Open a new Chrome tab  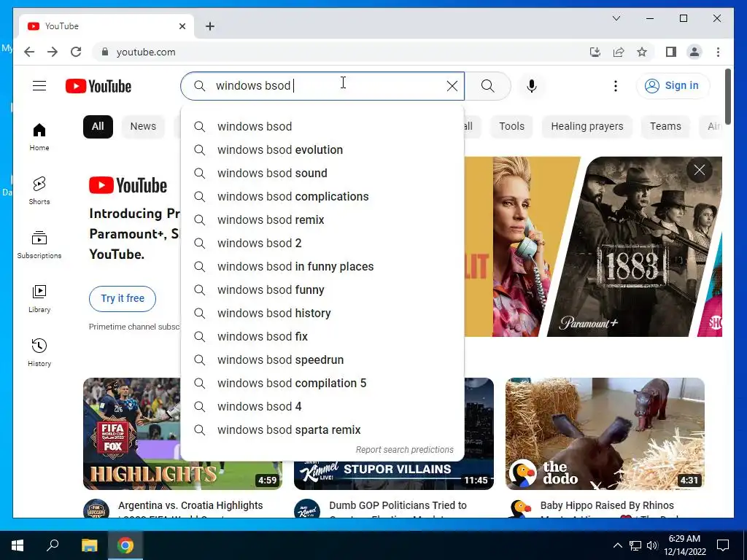tap(209, 26)
